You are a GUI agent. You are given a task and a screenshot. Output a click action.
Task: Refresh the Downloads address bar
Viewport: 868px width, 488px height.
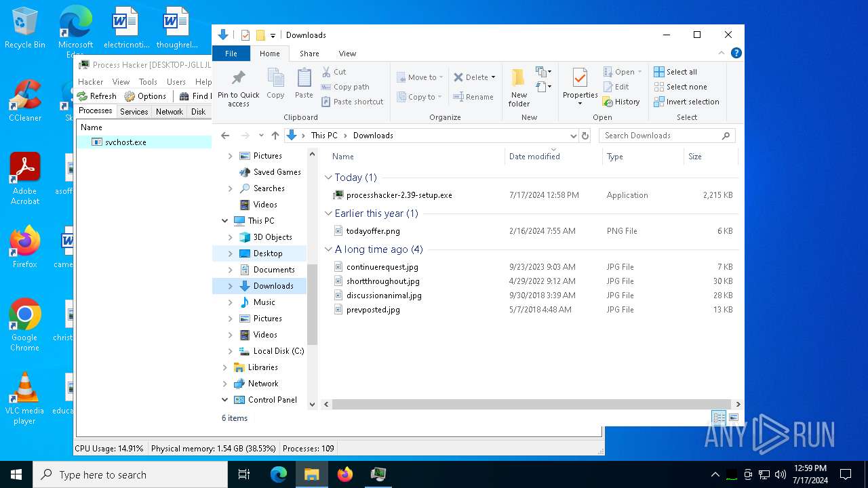(x=585, y=136)
